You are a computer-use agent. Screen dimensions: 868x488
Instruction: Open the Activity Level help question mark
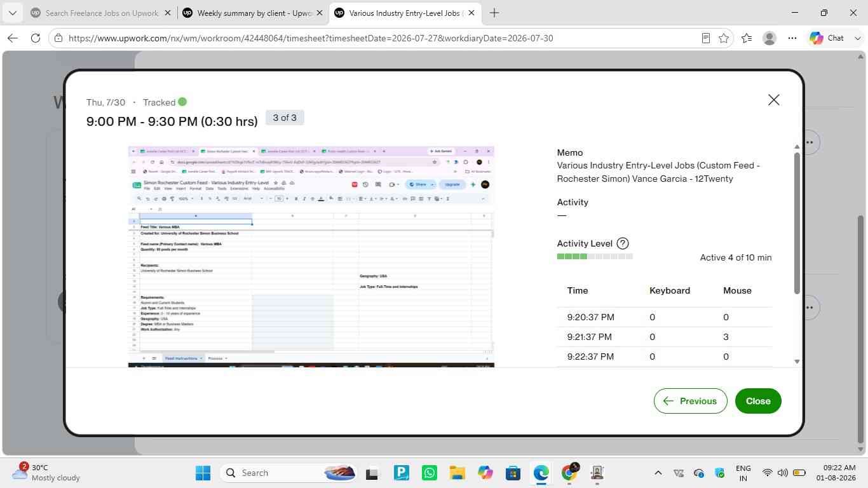coord(623,243)
